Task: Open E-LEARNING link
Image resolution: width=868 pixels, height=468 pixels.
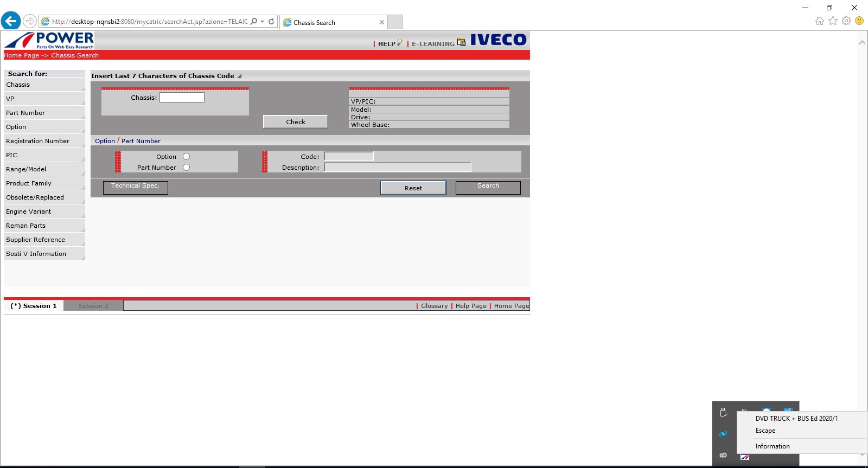Action: pos(433,44)
